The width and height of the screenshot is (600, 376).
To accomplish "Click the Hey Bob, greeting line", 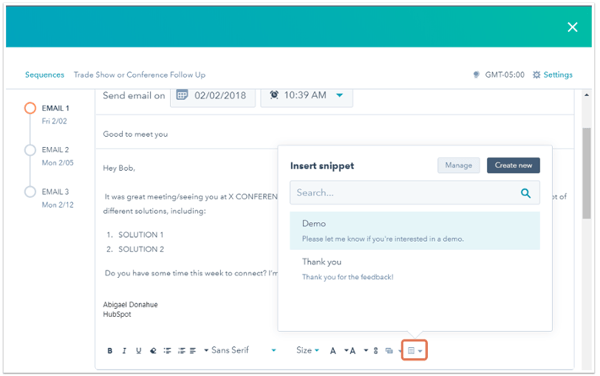I will click(119, 168).
